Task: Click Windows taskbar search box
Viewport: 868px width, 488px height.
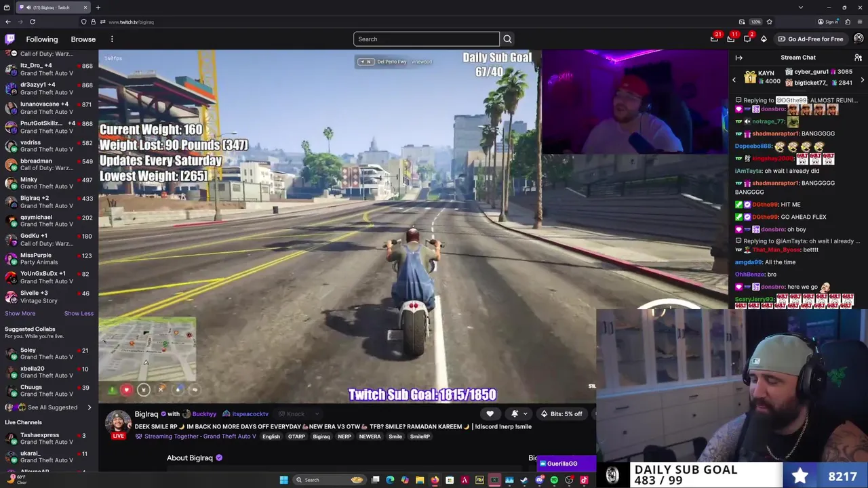Action: (328, 480)
